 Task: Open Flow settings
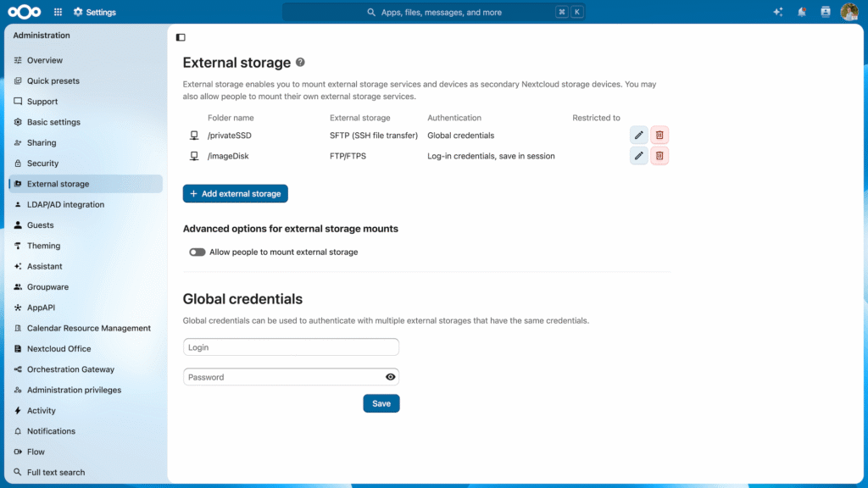(x=86, y=452)
